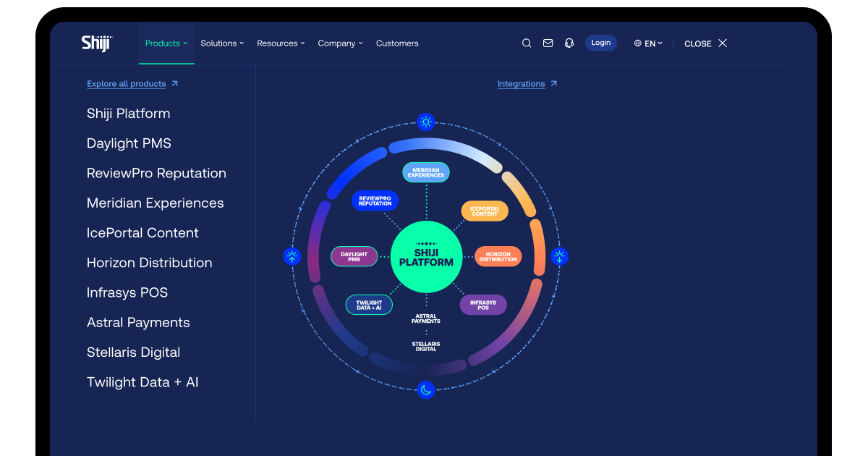This screenshot has height=456, width=868.
Task: Click the sun icon atop the diagram
Action: tap(426, 122)
